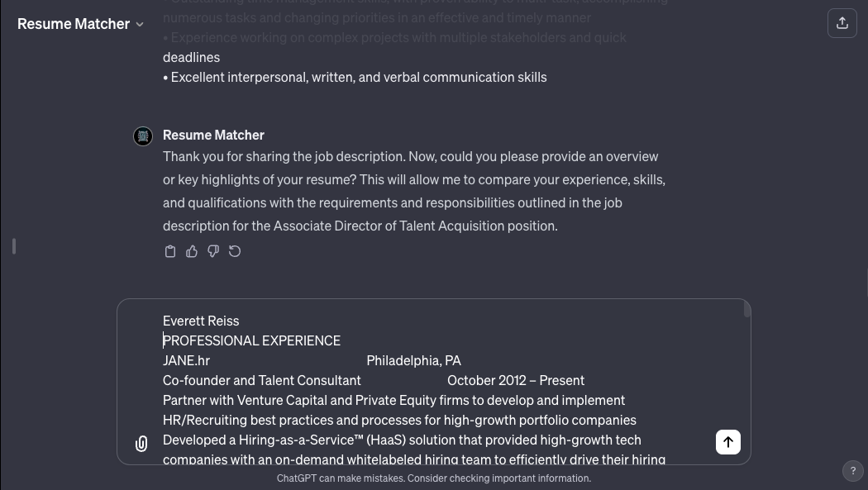Open the sidebar using the left edge handle
Viewport: 868px width, 490px height.
14,246
